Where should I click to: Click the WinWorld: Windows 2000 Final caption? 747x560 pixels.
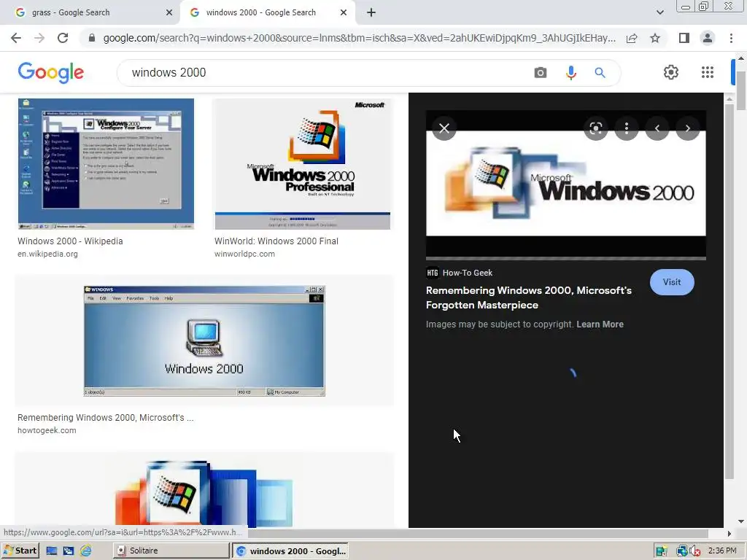[276, 241]
